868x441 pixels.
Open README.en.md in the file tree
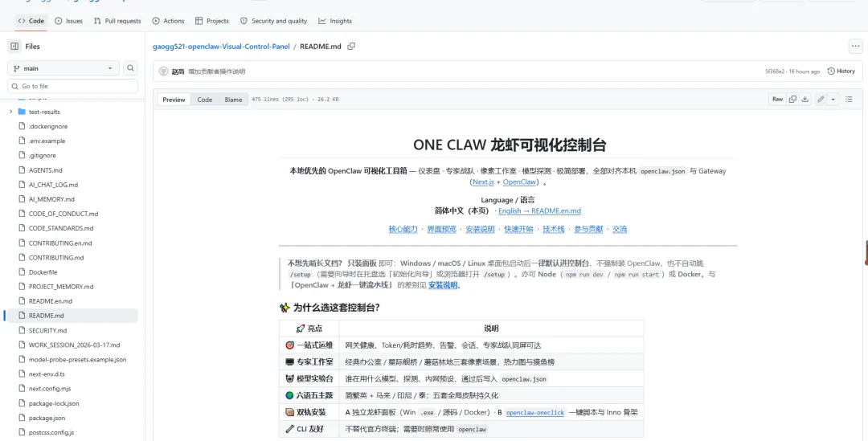tap(51, 301)
